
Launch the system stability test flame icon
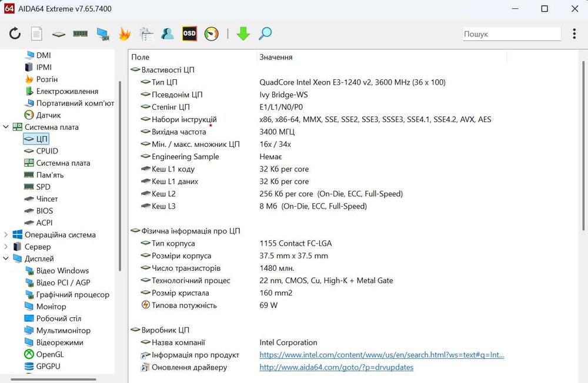coord(124,33)
